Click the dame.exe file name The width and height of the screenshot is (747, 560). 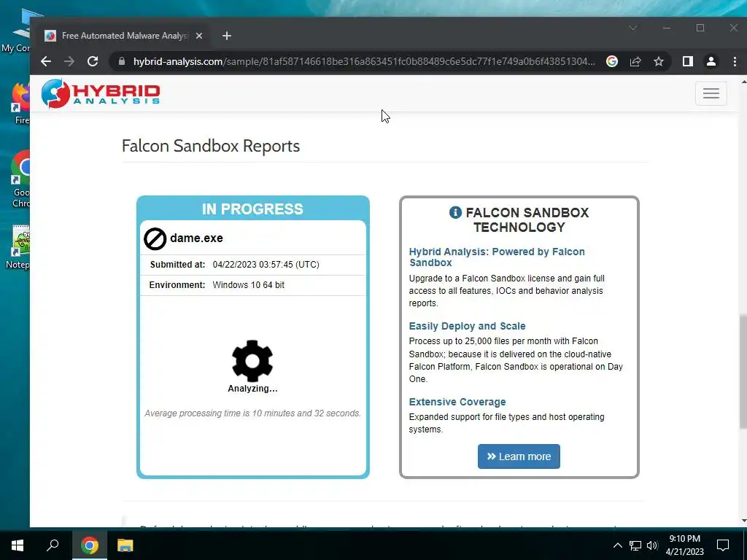(x=196, y=238)
